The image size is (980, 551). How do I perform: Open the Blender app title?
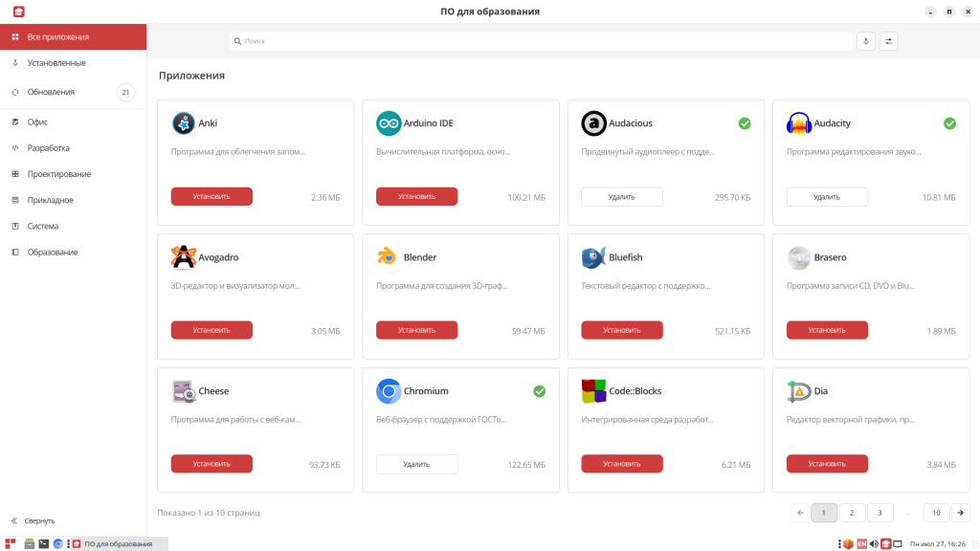(x=420, y=257)
